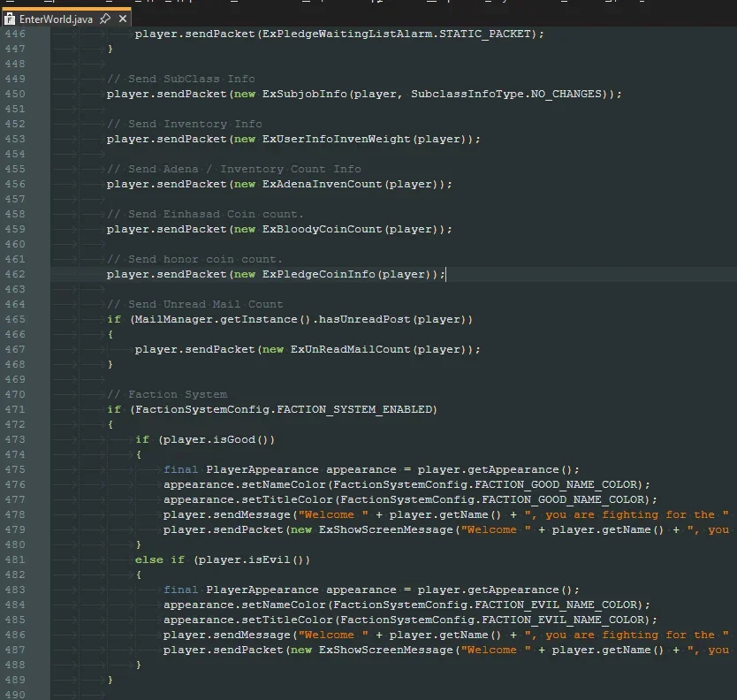Click line number 481 in the gutter

point(15,559)
